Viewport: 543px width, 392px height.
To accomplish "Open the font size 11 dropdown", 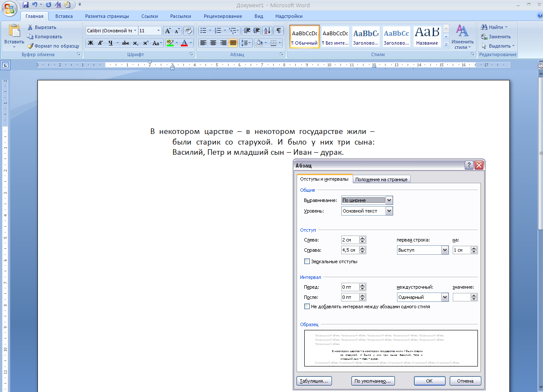I will 159,31.
